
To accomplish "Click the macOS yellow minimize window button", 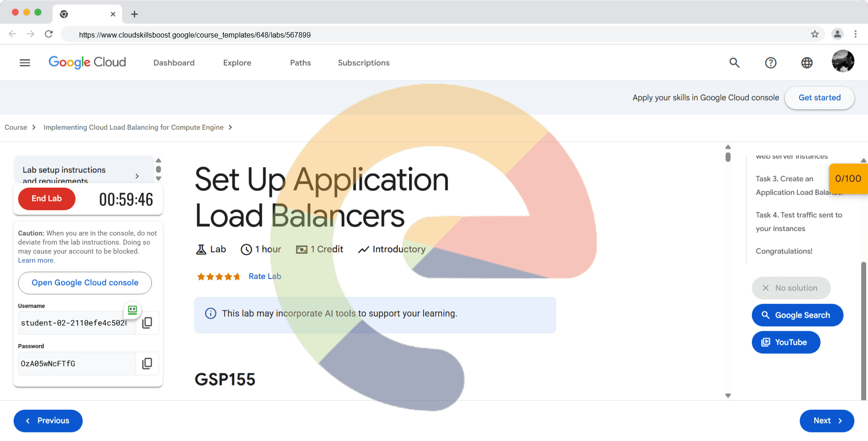I will tap(27, 12).
